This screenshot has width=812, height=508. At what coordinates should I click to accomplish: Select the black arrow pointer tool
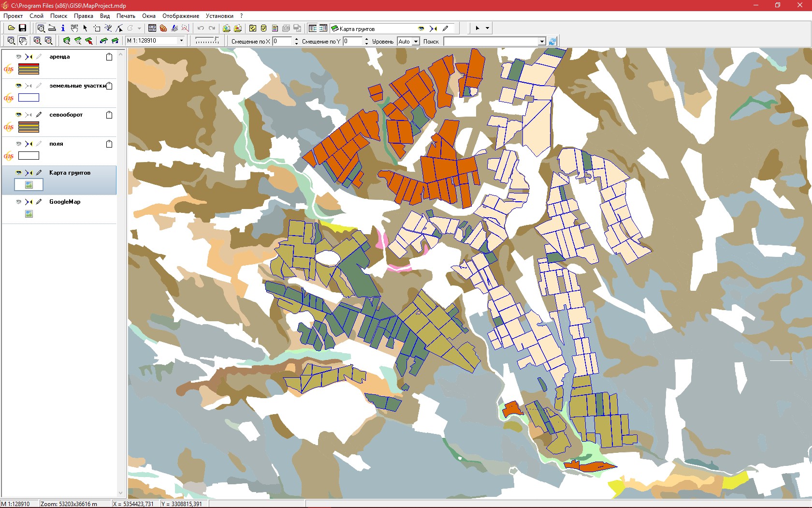(85, 28)
